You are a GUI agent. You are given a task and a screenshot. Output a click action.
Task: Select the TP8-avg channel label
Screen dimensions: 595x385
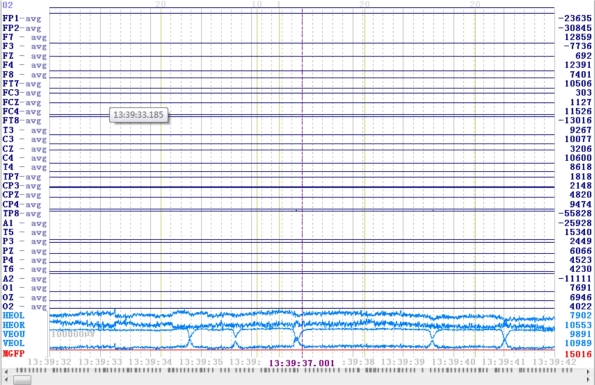(22, 214)
